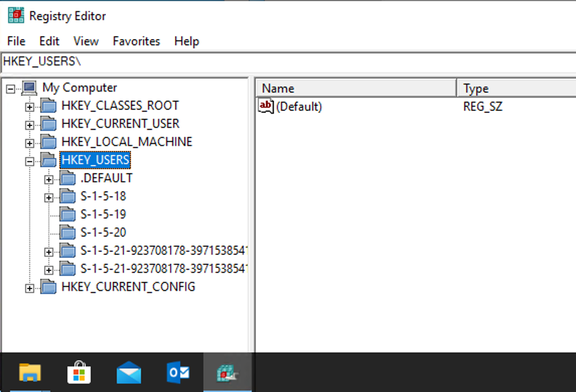Expand the S-1-5-18 subkey
Screen dimensions: 576x392
pos(48,197)
